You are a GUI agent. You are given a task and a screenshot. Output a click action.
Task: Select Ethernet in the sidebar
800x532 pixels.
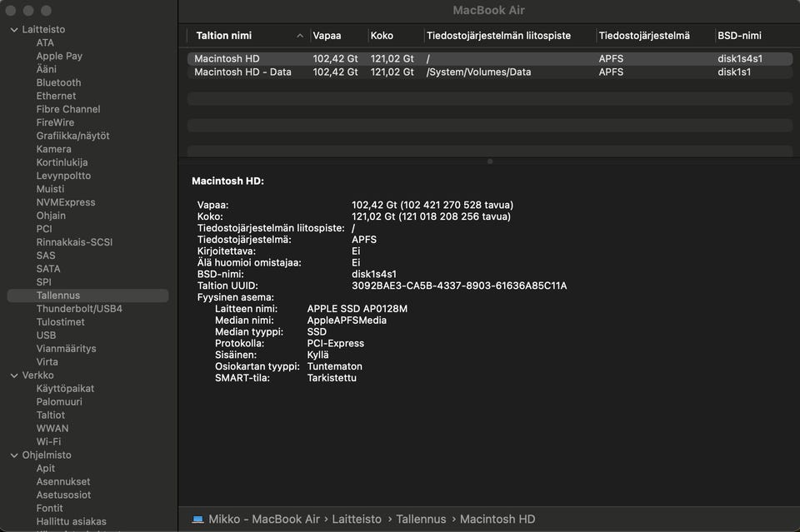point(56,96)
